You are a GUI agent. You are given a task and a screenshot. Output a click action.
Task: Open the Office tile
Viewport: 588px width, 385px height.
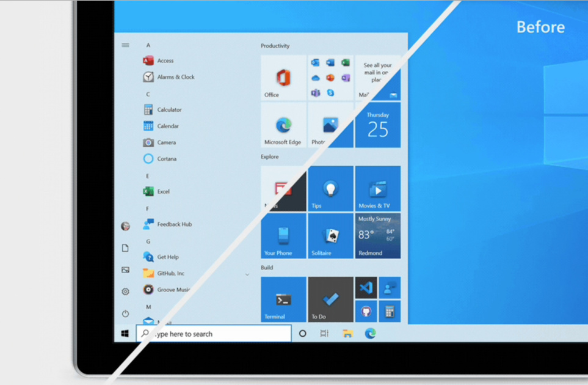(283, 78)
